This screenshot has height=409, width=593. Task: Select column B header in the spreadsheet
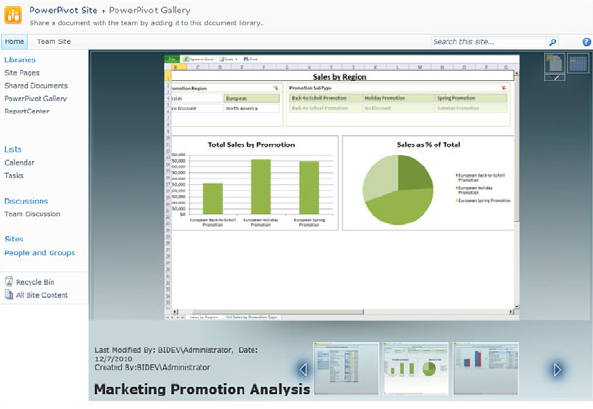179,67
